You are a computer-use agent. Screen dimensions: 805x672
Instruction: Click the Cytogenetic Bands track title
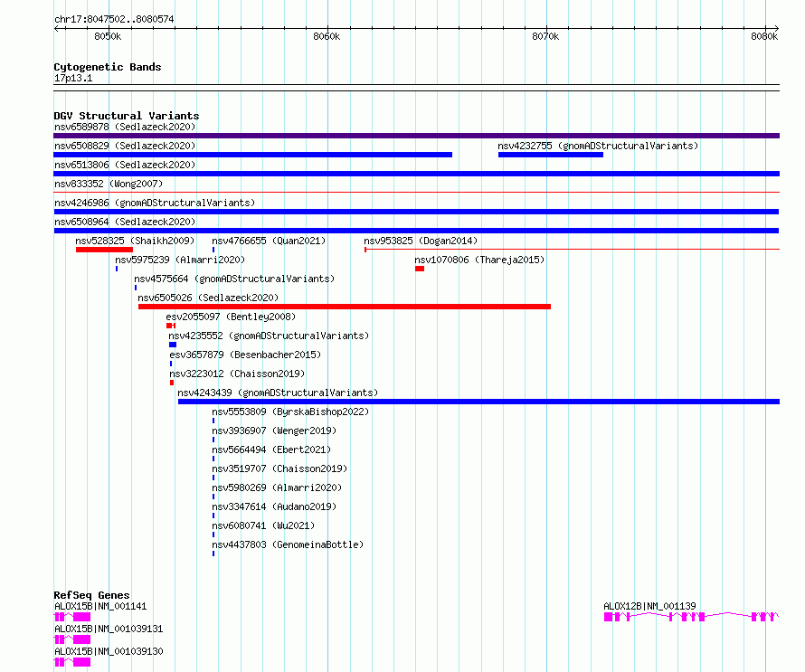click(x=108, y=67)
